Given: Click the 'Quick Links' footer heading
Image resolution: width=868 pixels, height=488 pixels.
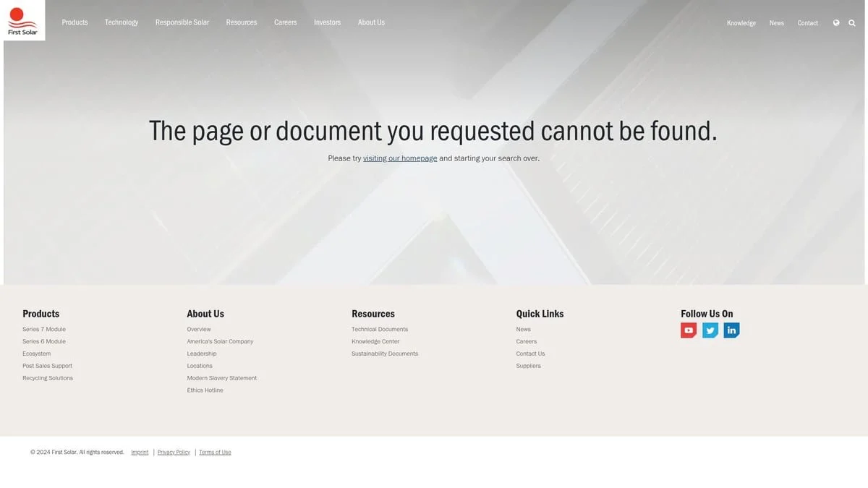Looking at the screenshot, I should click(540, 314).
